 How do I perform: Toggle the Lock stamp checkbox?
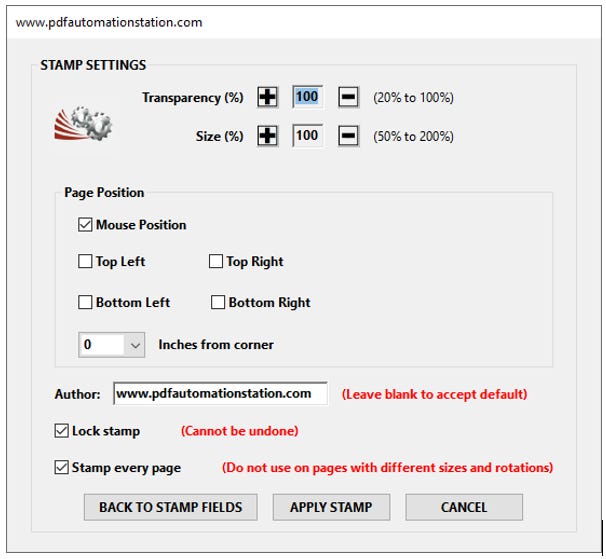(x=61, y=431)
